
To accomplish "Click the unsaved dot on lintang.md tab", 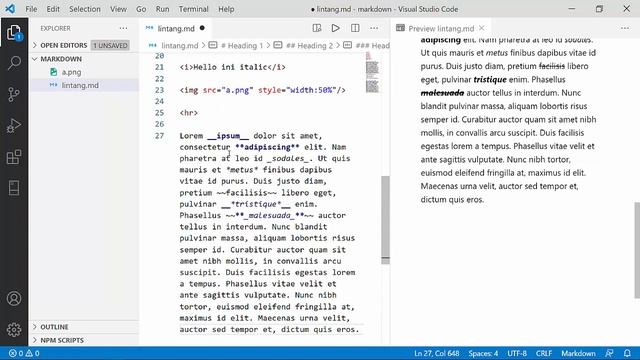I will 202,28.
